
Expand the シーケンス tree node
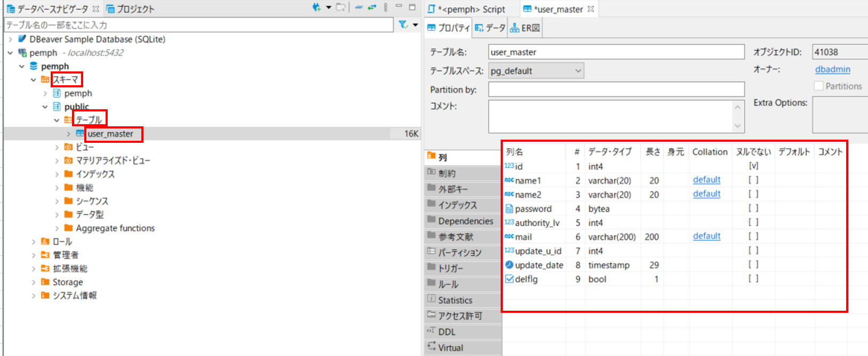pos(57,201)
